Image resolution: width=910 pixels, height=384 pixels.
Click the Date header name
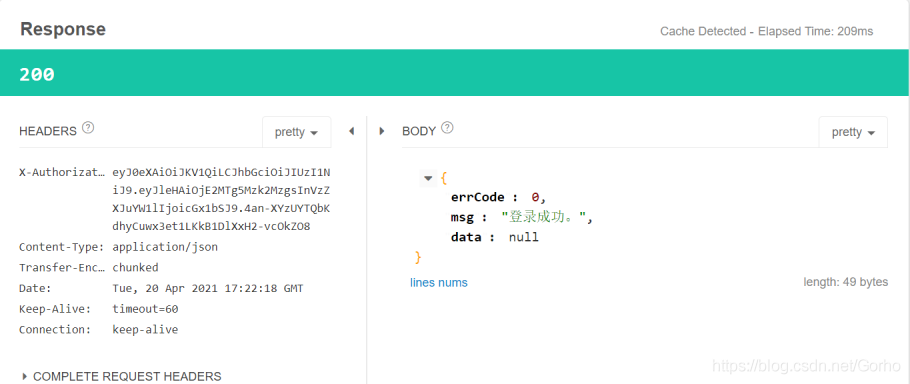pyautogui.click(x=35, y=288)
